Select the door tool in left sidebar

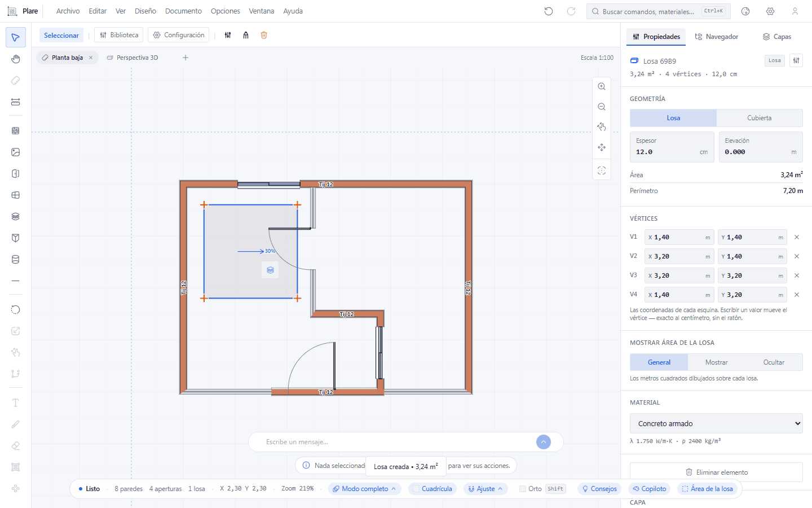16,173
